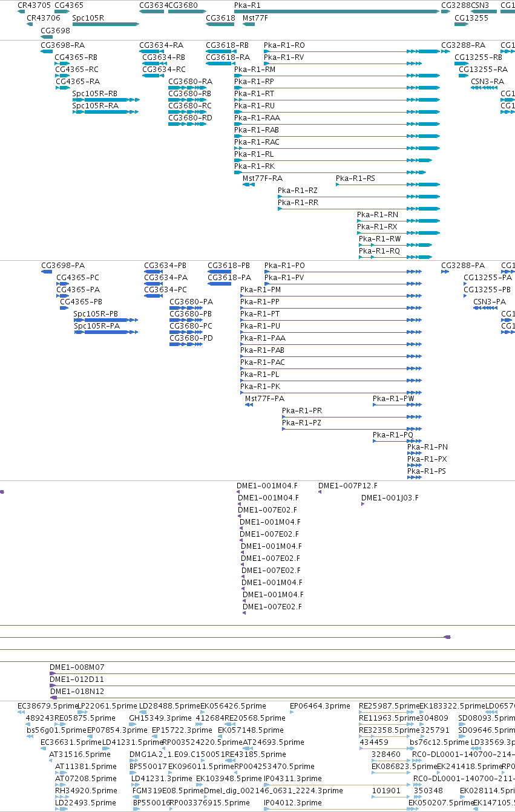Click CDS Pka-R1-PAB
The image size is (515, 812).
(263, 350)
